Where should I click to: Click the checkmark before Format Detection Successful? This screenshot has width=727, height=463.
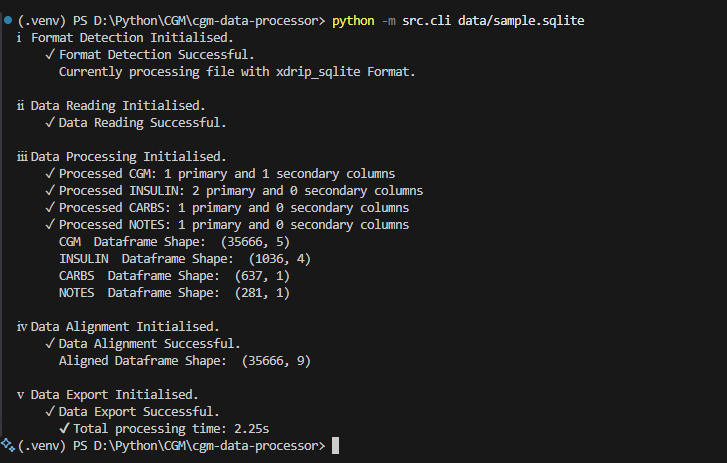click(50, 55)
